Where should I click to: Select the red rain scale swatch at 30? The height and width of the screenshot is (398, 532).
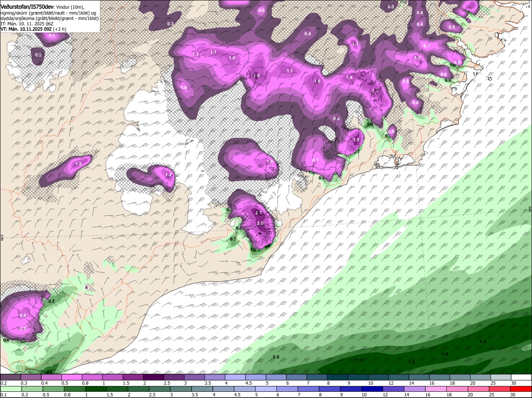[522, 389]
